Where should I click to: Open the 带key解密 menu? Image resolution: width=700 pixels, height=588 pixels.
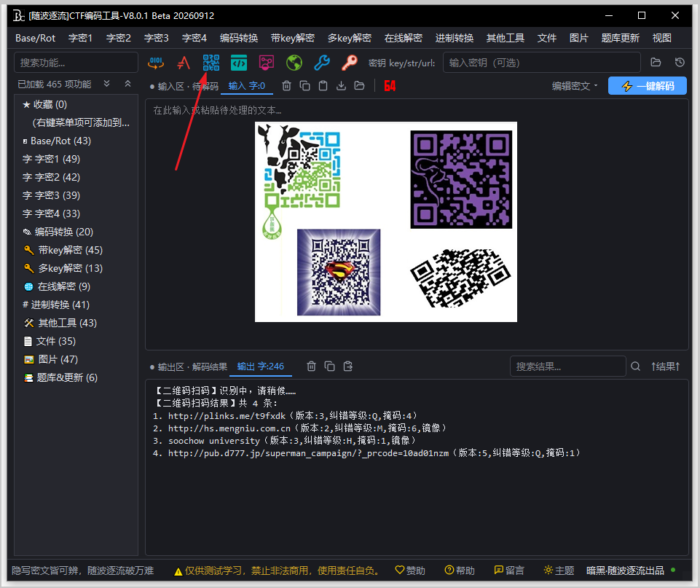292,38
